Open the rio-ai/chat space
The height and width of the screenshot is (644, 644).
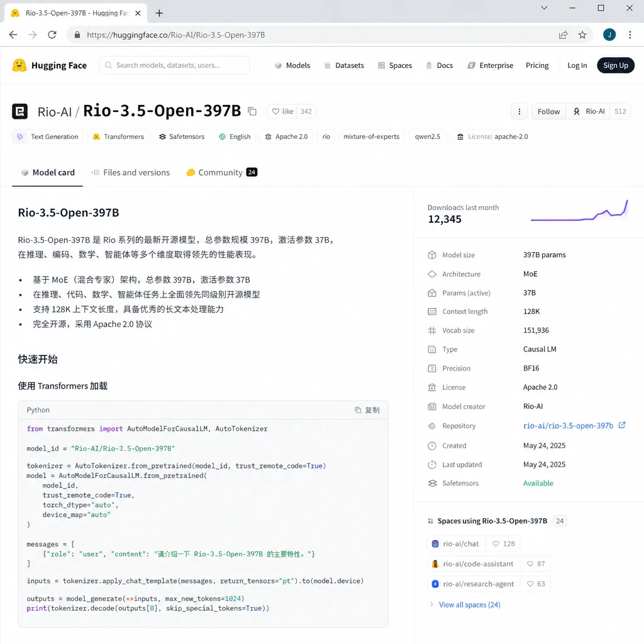456,543
